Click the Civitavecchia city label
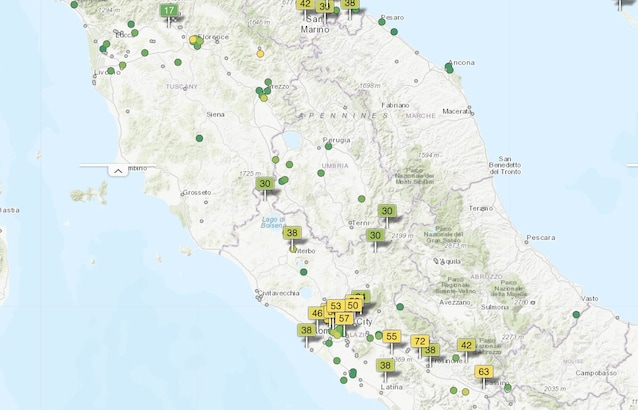This screenshot has width=638, height=410. coord(279,293)
